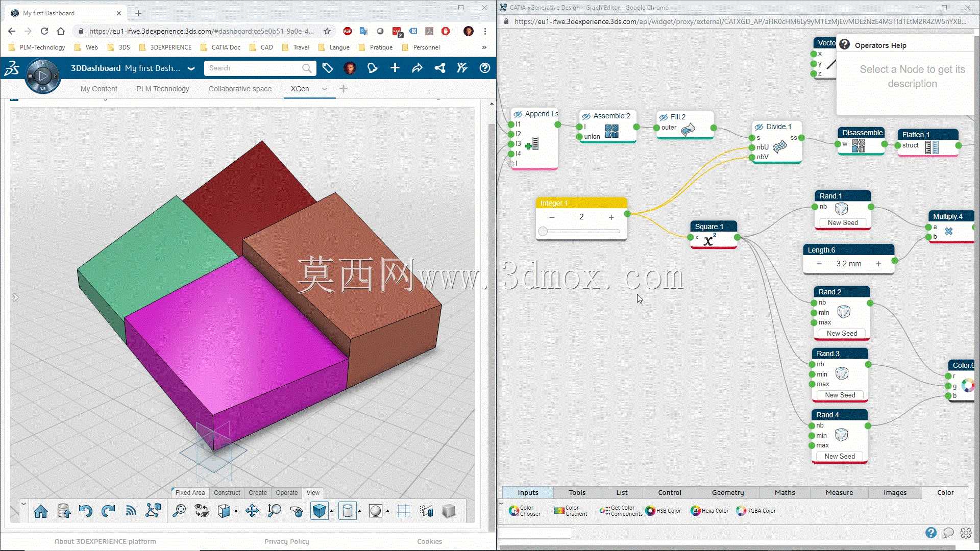Image resolution: width=980 pixels, height=551 pixels.
Task: Open the 3D compass play button
Action: [43, 76]
